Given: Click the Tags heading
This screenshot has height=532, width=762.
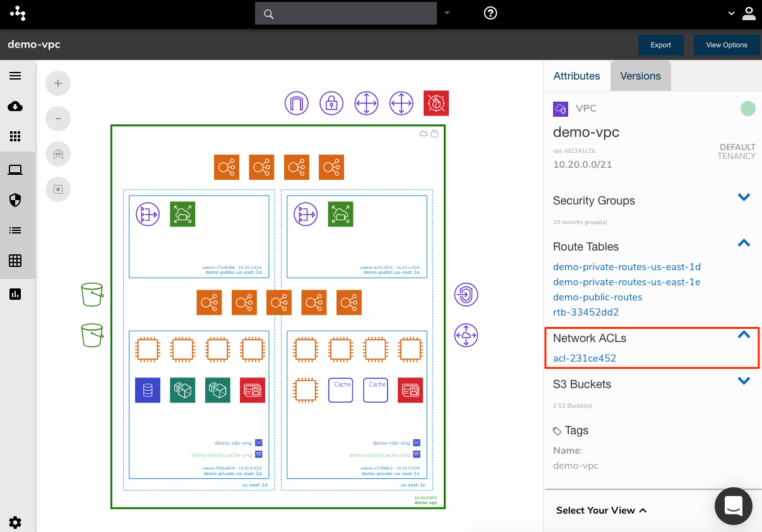Looking at the screenshot, I should 576,430.
